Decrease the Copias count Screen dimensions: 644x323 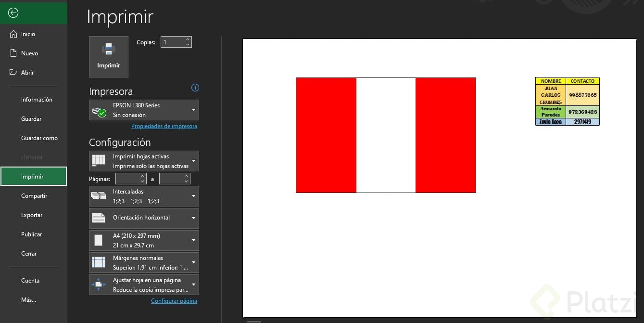[x=188, y=45]
